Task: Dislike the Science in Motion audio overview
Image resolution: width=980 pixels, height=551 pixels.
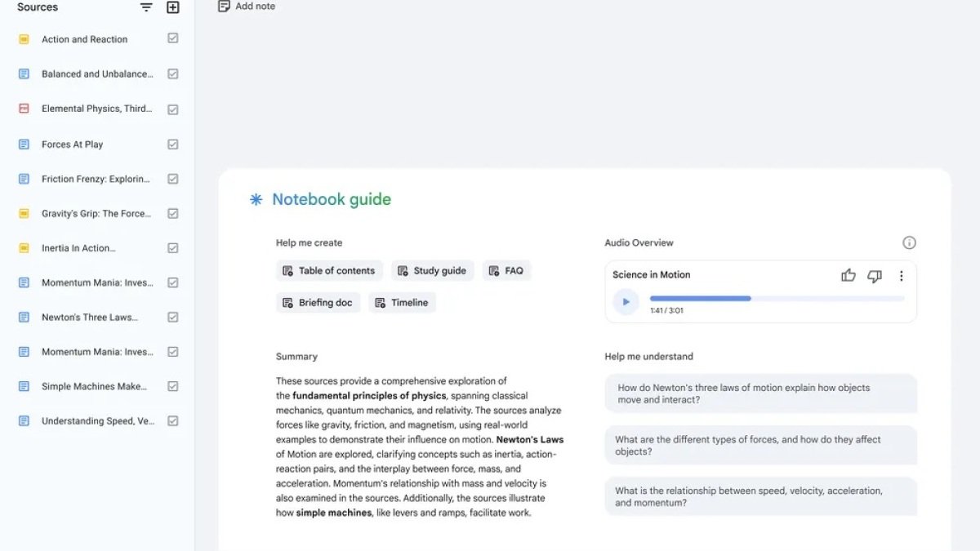Action: coord(874,276)
